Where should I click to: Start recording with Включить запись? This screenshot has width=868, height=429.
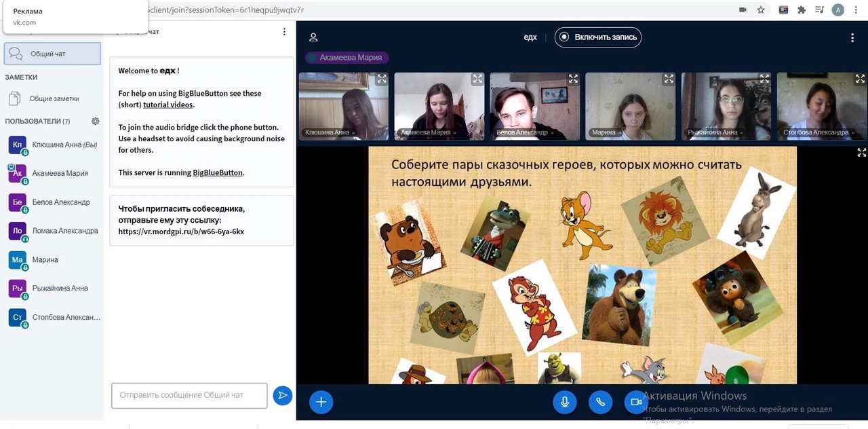click(x=598, y=37)
